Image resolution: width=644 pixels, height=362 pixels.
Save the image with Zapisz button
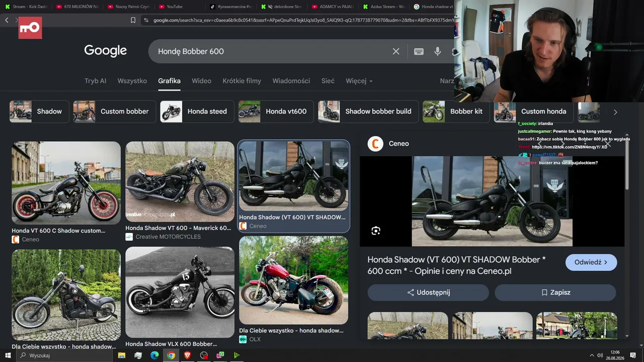tap(555, 293)
